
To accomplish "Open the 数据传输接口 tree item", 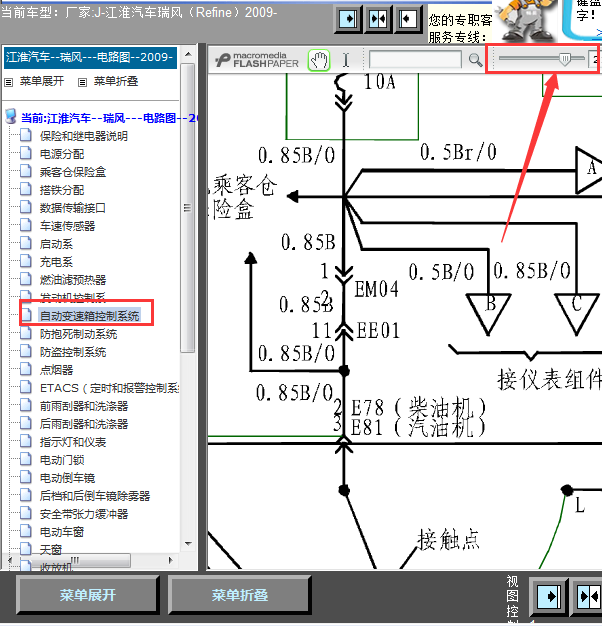I will pyautogui.click(x=73, y=208).
